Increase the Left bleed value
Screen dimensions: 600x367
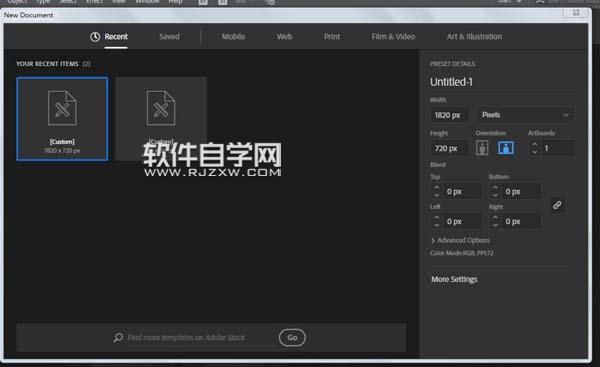(x=437, y=218)
